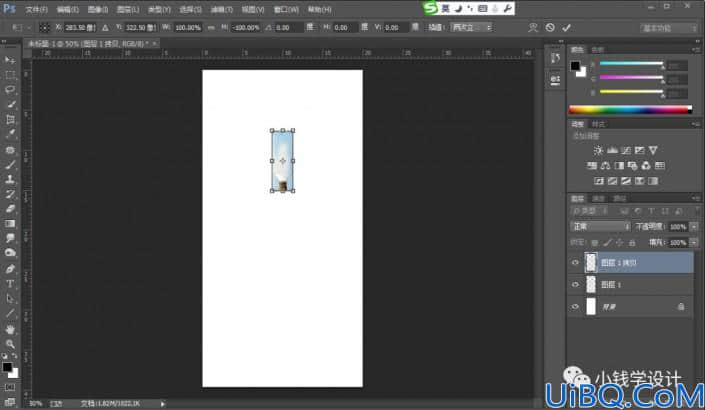Image resolution: width=705 pixels, height=410 pixels.
Task: Select the Gradient tool
Action: pos(10,223)
